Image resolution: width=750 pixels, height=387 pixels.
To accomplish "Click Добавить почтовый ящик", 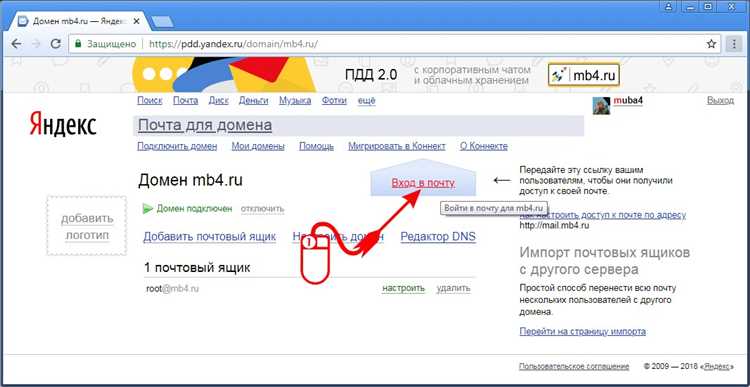I will [x=210, y=236].
